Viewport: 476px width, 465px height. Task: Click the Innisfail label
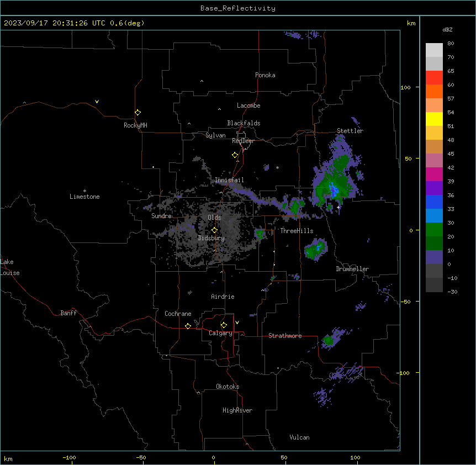230,180
